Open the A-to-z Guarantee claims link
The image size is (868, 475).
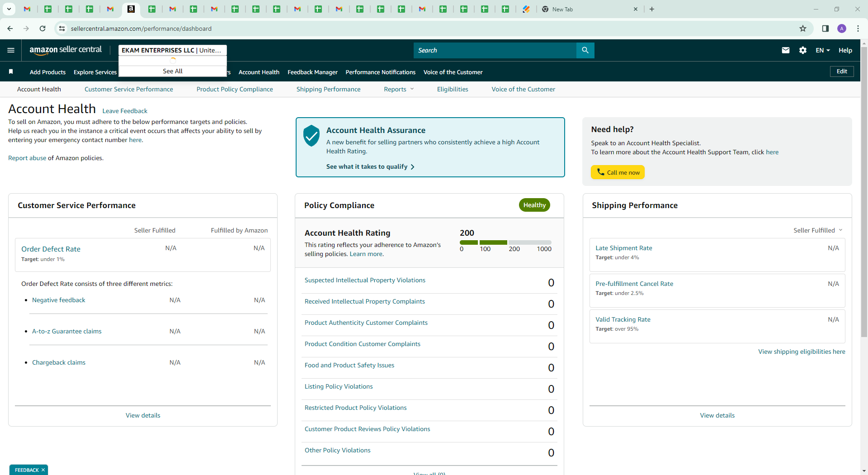point(67,331)
